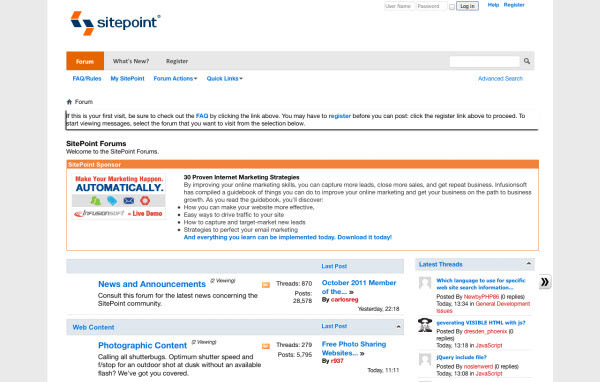This screenshot has height=382, width=600.
Task: Open Advanced Search link
Action: [500, 78]
